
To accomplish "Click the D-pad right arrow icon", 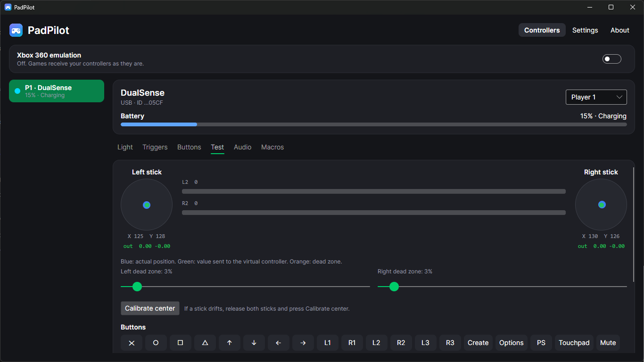I will point(303,343).
